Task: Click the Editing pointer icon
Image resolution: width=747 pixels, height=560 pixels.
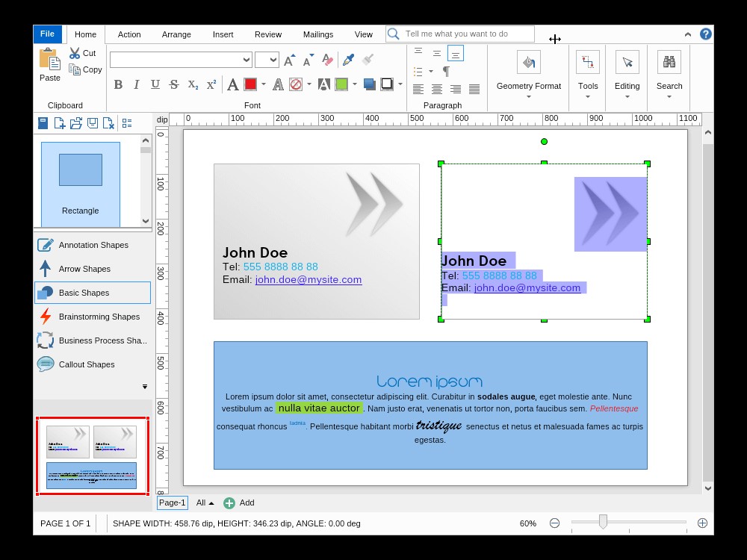Action: point(627,62)
